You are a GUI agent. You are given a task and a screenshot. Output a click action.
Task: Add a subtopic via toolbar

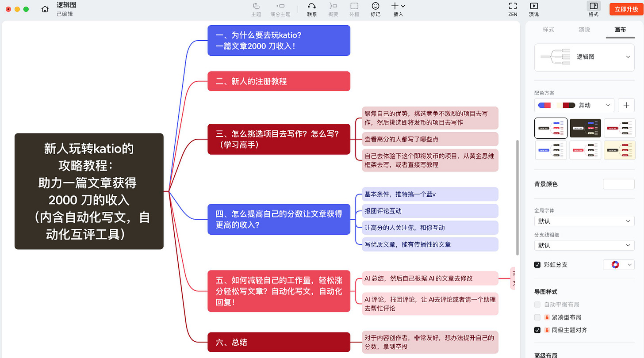tap(280, 9)
